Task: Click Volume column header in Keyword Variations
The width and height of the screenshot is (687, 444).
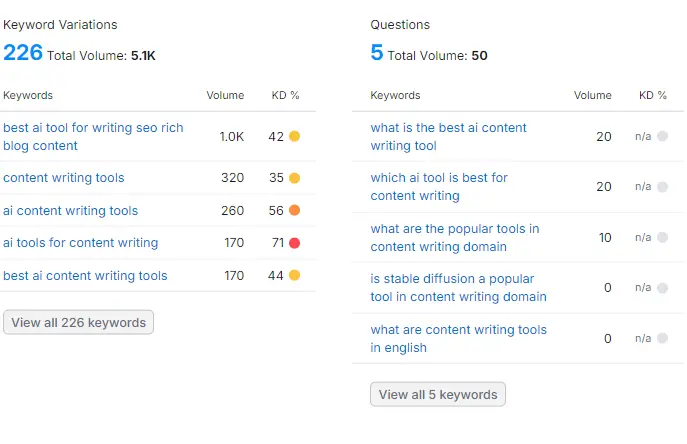Action: click(225, 96)
